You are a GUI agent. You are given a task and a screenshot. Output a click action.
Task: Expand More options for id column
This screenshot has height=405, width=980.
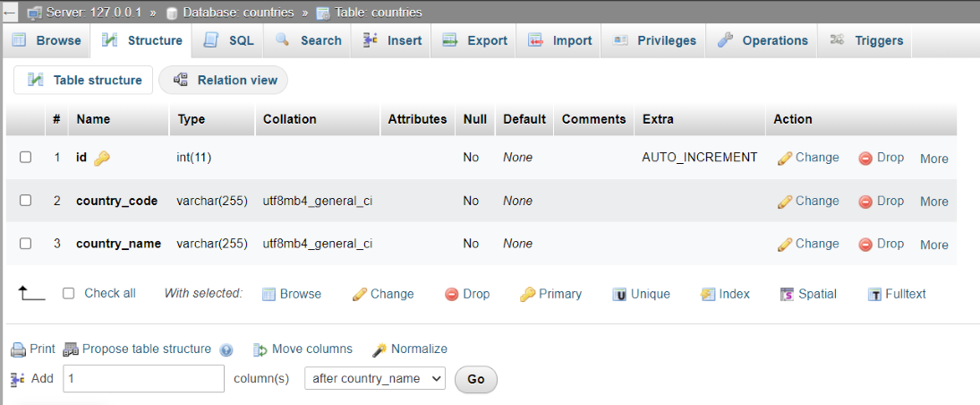pyautogui.click(x=933, y=159)
